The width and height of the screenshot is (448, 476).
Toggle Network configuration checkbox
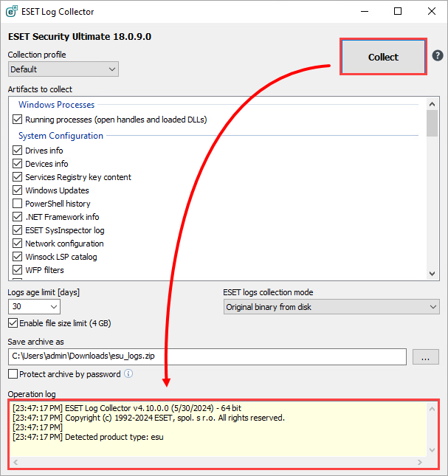coord(17,244)
